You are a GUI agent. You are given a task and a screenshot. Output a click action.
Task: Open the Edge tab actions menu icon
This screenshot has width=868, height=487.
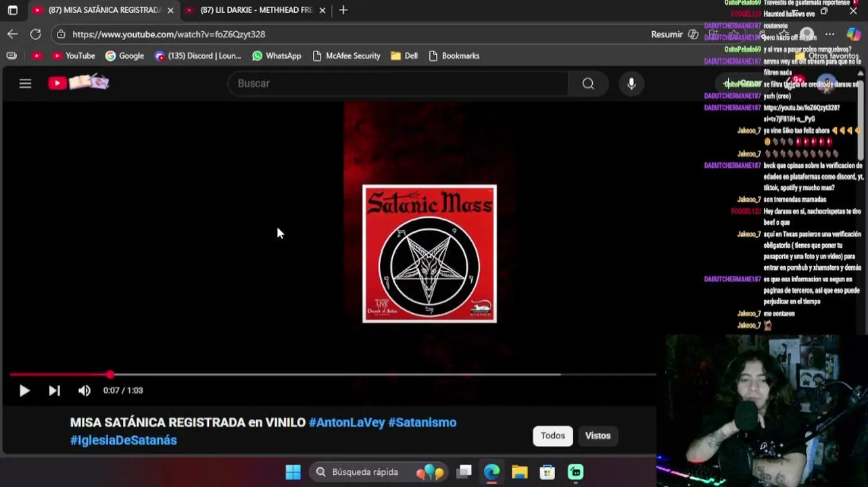(x=12, y=10)
